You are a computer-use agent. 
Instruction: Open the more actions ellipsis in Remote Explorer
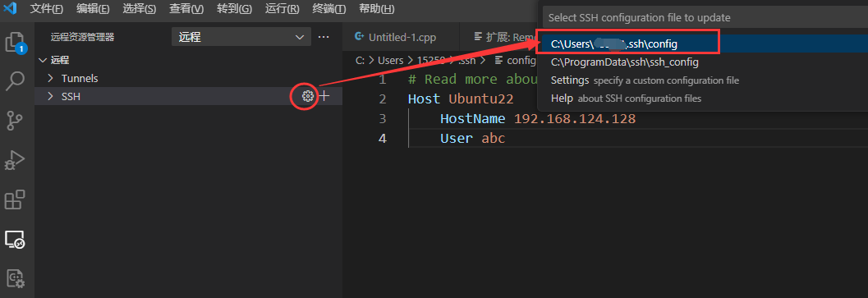324,37
